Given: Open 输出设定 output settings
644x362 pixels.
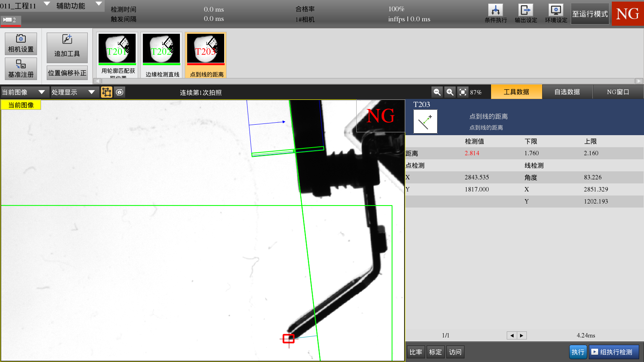Looking at the screenshot, I should pyautogui.click(x=526, y=13).
